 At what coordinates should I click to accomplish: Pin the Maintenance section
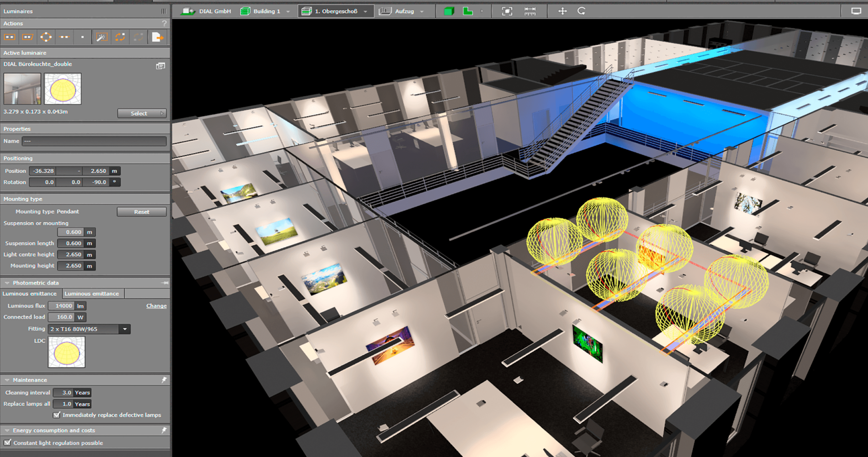pyautogui.click(x=164, y=380)
